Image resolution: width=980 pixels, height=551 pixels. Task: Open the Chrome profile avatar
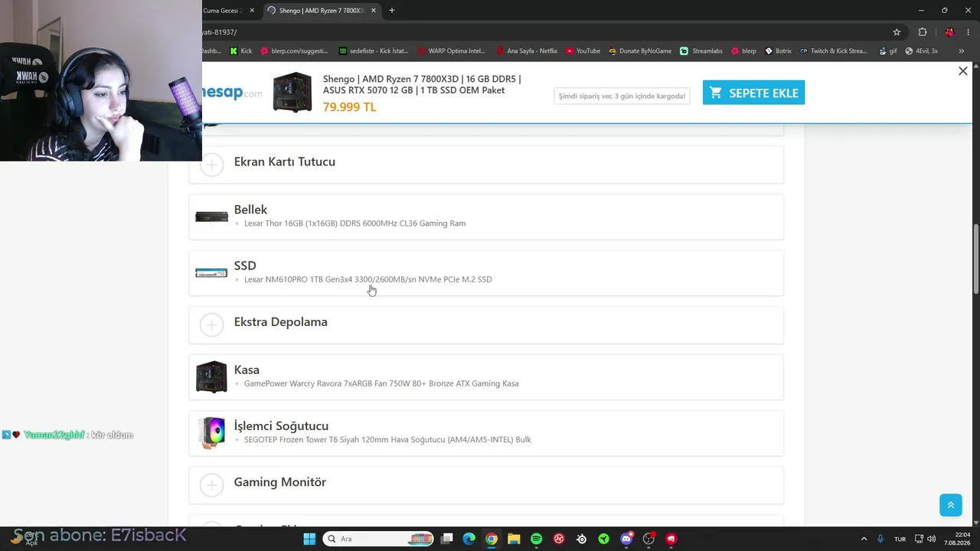[x=949, y=32]
